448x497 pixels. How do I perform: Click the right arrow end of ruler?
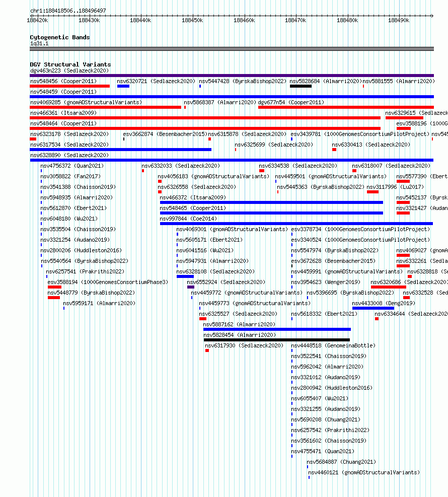(x=432, y=16)
